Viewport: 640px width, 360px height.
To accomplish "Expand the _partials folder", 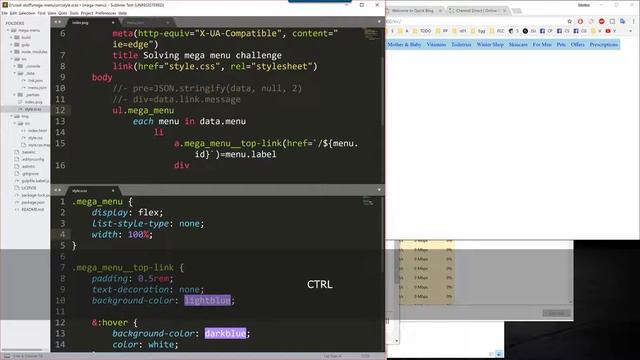I will (x=15, y=95).
